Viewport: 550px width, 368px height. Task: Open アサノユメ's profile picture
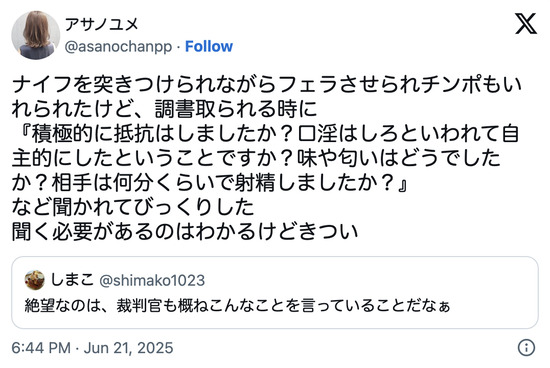[35, 35]
